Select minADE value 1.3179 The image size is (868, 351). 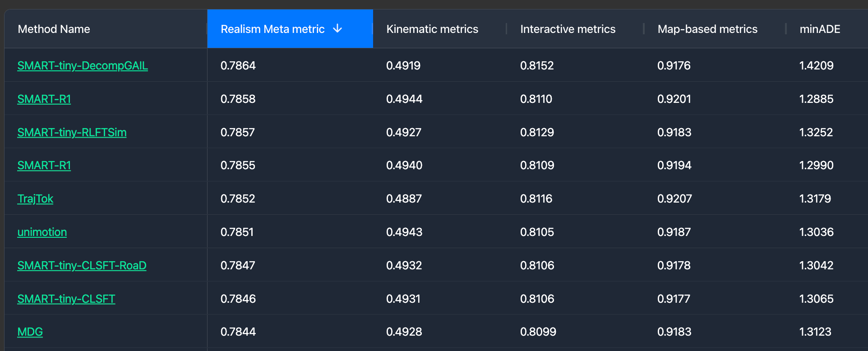(x=815, y=199)
